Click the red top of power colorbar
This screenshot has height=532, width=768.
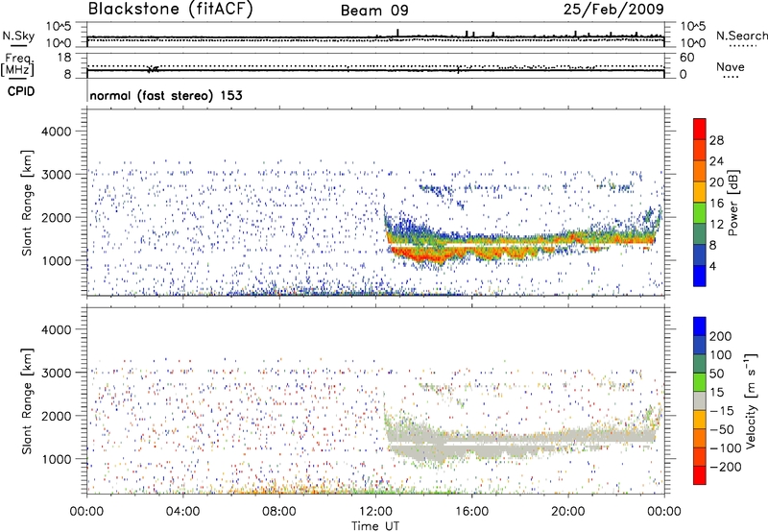(x=700, y=129)
